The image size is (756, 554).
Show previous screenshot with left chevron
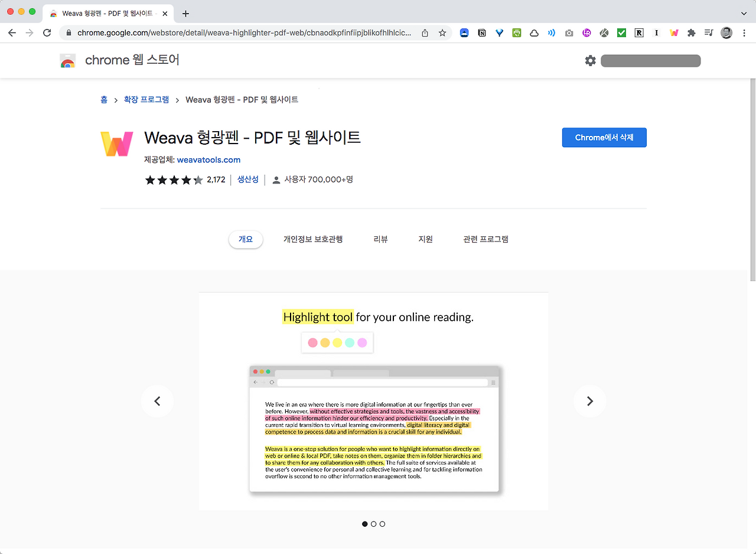157,401
